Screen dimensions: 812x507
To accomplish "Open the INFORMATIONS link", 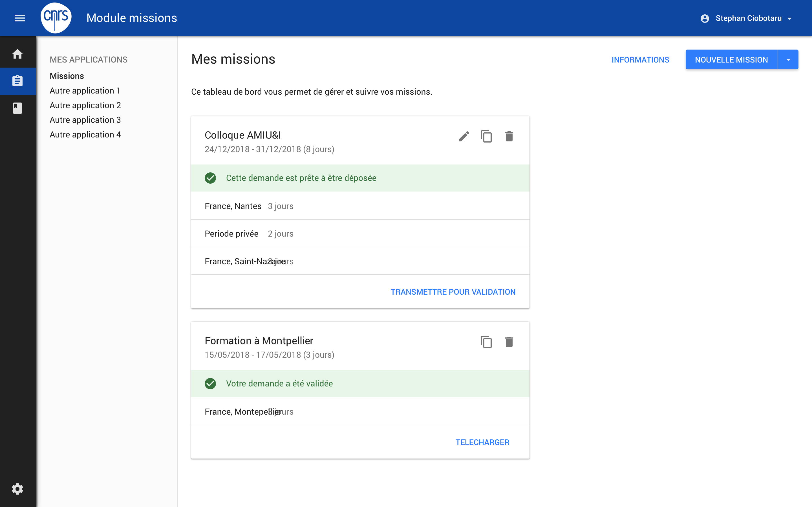I will (640, 59).
